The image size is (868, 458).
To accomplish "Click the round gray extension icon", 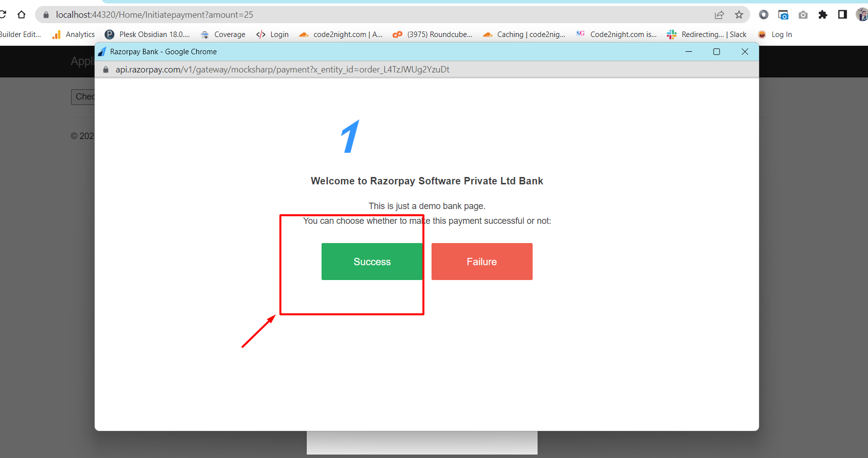I will [763, 15].
